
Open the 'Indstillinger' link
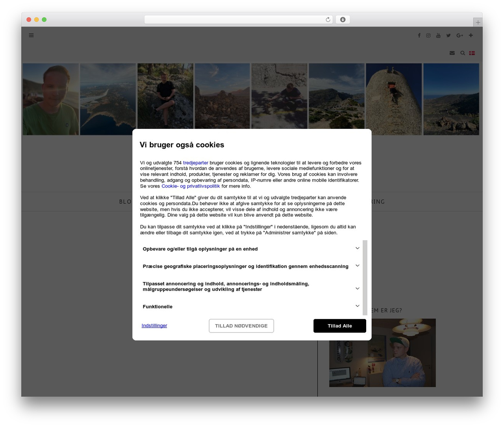point(154,325)
